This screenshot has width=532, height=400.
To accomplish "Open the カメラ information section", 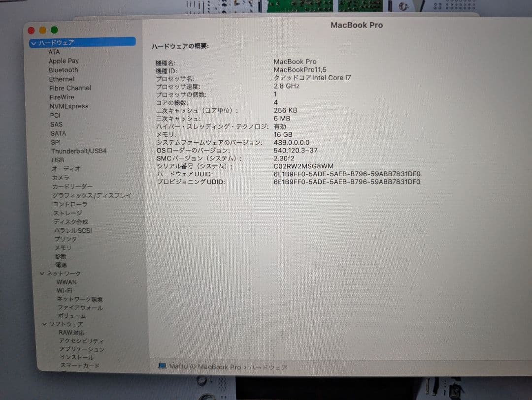I will [60, 178].
